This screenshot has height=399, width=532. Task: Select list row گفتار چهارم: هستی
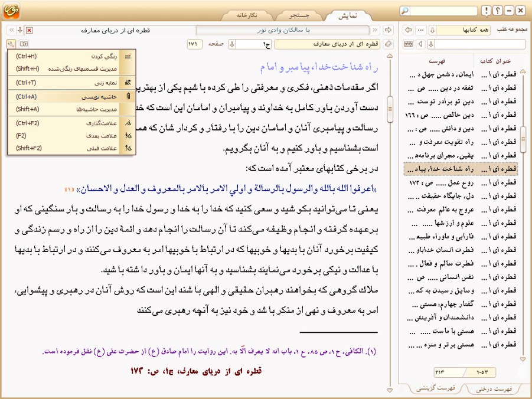coord(461,304)
